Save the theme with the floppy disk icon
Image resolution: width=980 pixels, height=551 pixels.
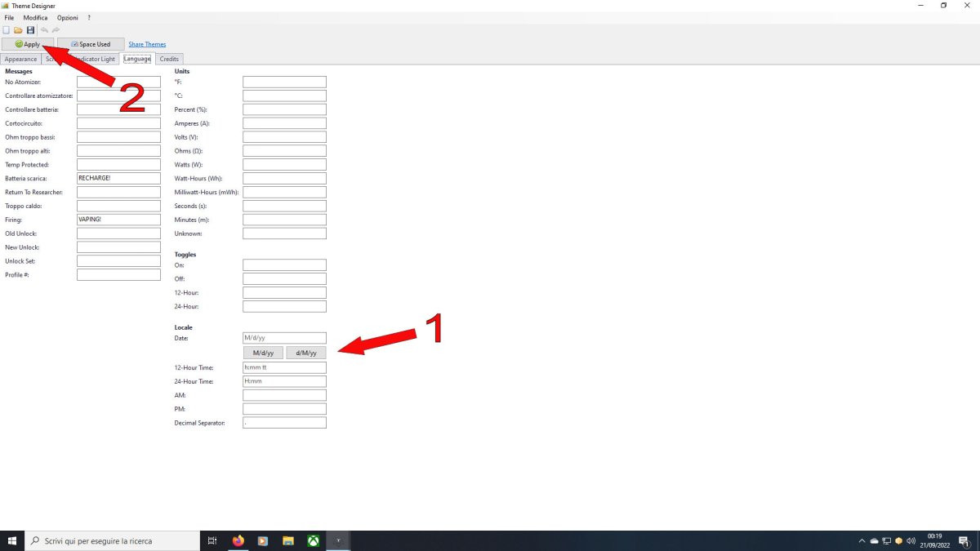coord(30,30)
